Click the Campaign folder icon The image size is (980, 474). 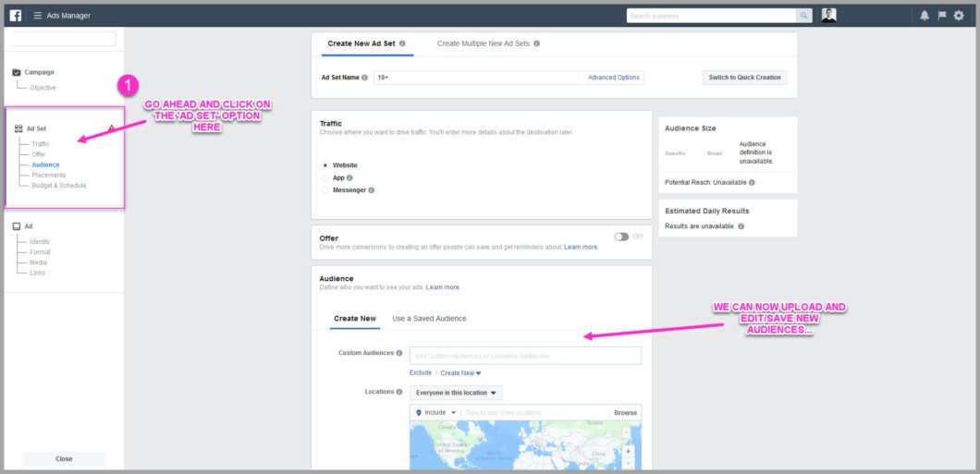(17, 72)
